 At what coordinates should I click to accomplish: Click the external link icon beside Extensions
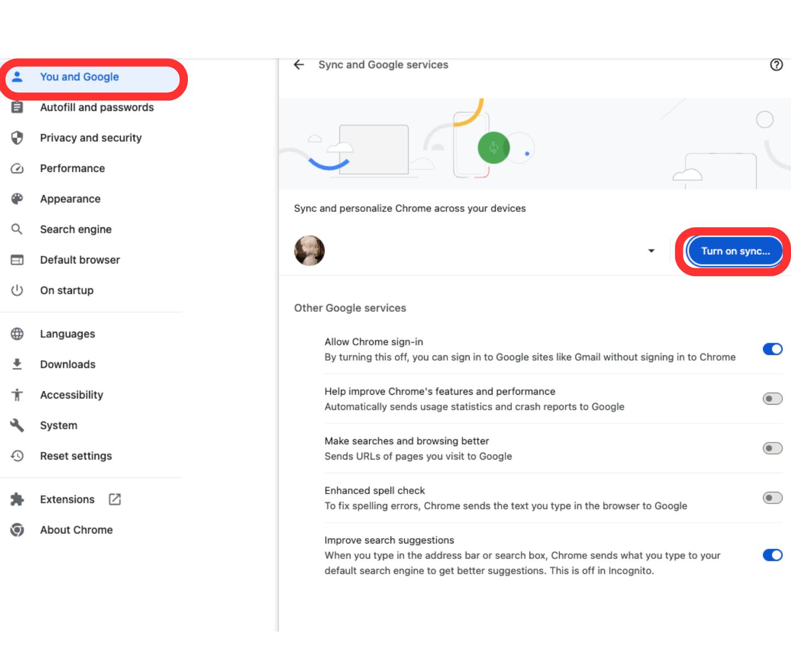(x=115, y=499)
